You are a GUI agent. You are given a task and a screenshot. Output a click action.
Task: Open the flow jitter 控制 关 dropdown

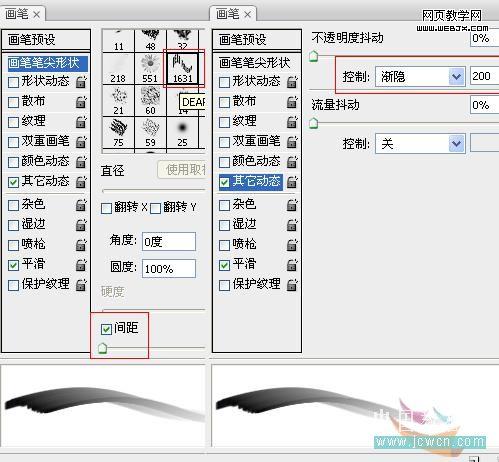click(420, 144)
